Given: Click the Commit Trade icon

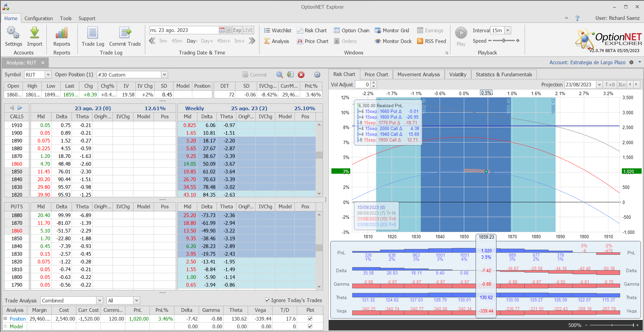Looking at the screenshot, I should point(125,33).
